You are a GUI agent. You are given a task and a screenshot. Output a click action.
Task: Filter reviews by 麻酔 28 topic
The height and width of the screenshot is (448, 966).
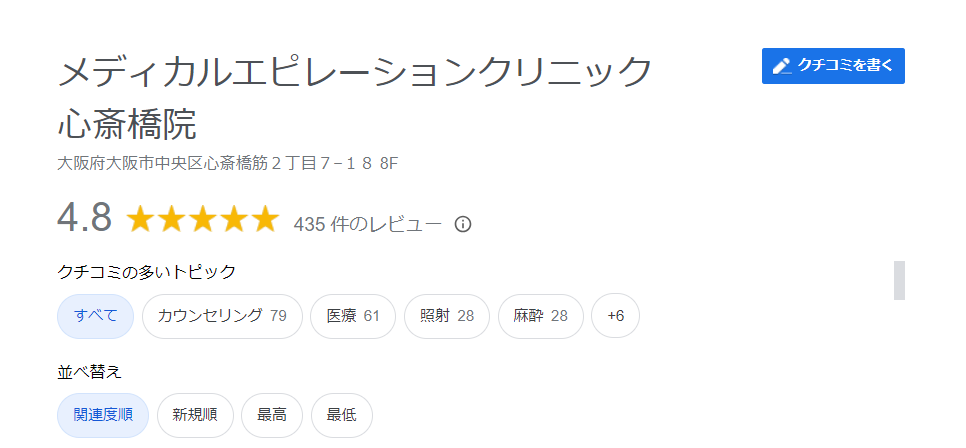(x=541, y=316)
